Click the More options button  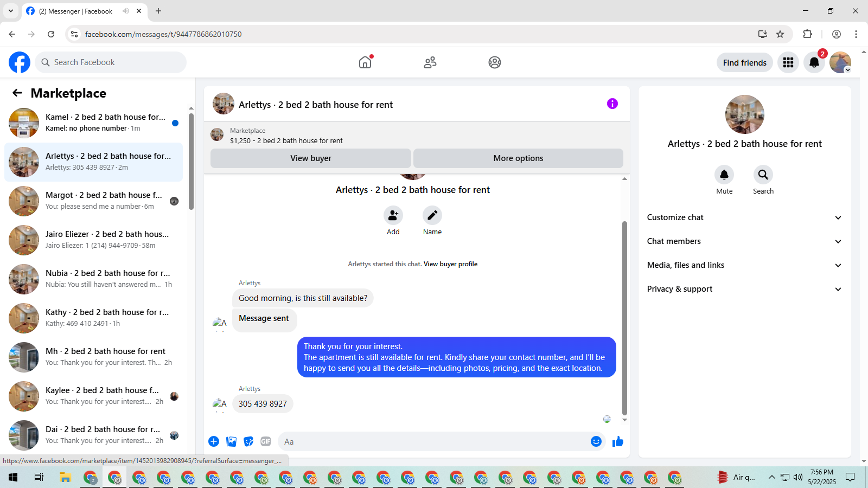coord(518,158)
